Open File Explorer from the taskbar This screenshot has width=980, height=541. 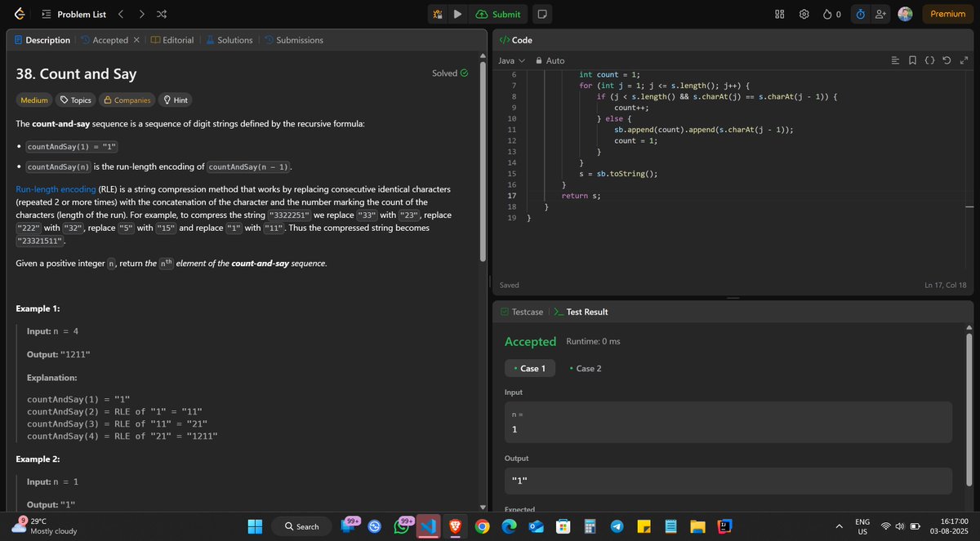click(697, 526)
